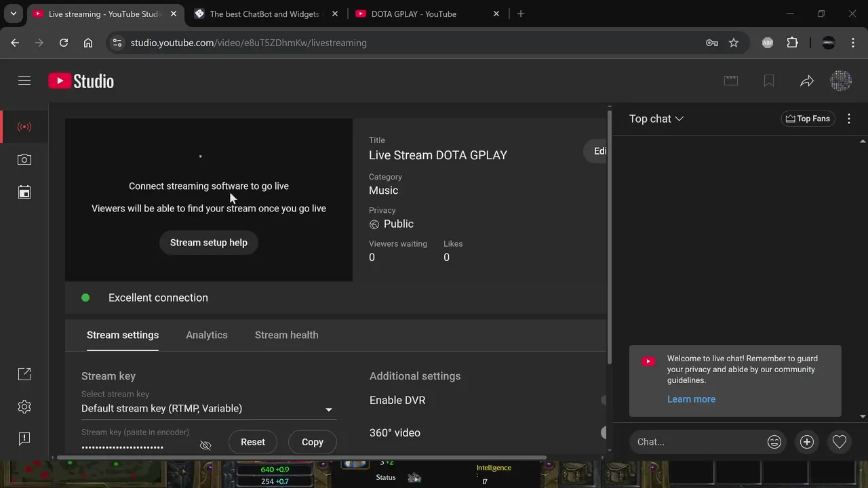The width and height of the screenshot is (868, 488).
Task: Close the Live streaming browser tab
Action: coord(174,14)
